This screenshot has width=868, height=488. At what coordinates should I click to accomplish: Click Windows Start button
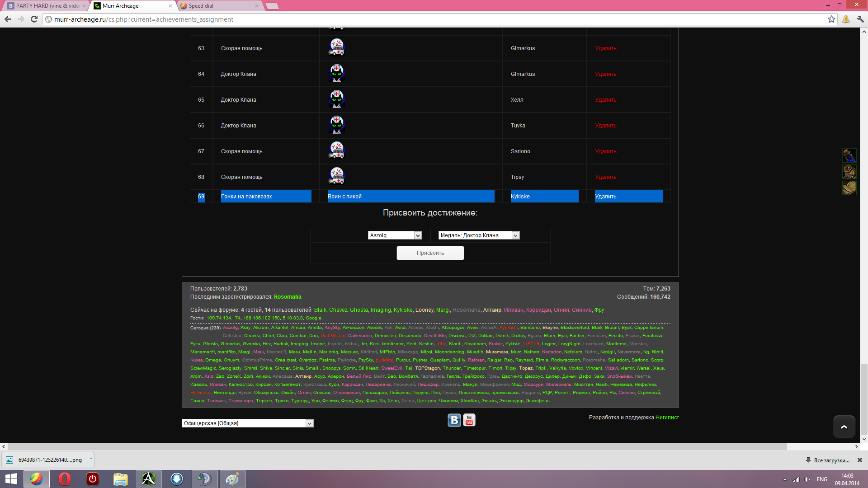(x=11, y=479)
